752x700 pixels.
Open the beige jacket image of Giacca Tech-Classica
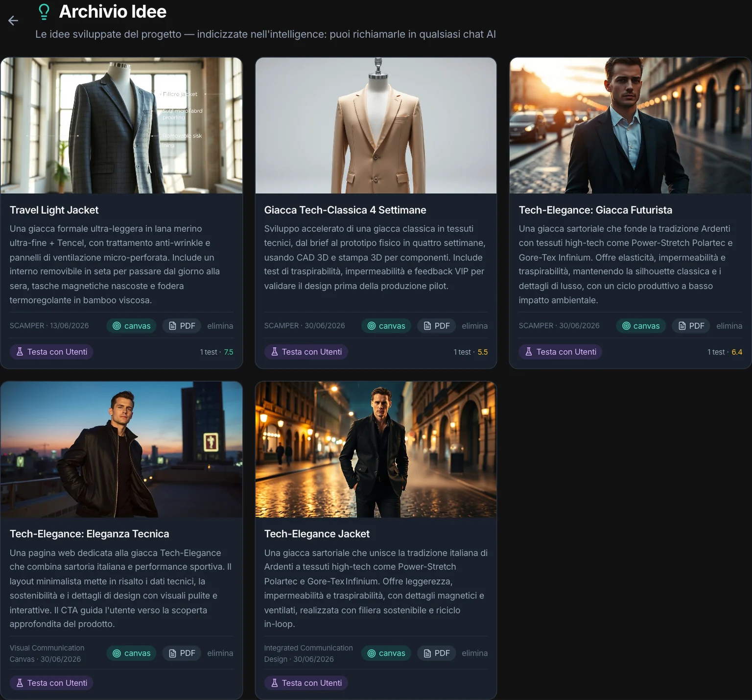click(x=376, y=125)
